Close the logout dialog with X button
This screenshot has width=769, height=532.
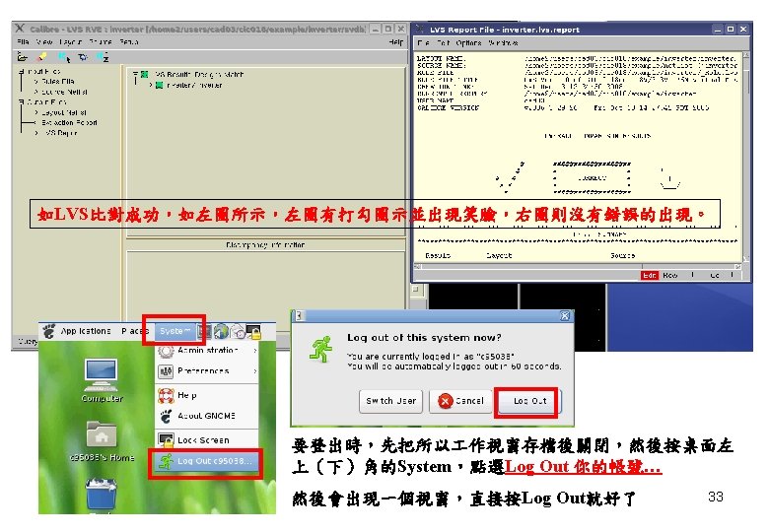pyautogui.click(x=565, y=316)
